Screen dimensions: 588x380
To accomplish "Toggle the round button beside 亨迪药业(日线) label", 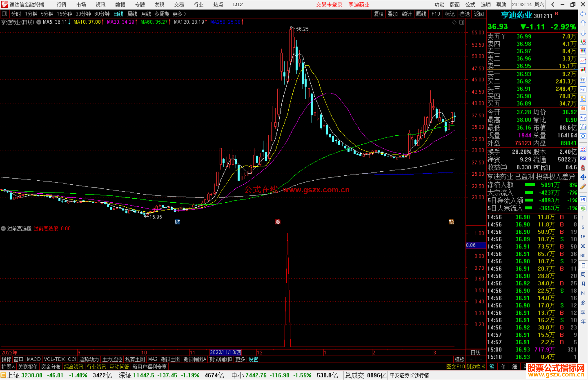I will (x=39, y=22).
